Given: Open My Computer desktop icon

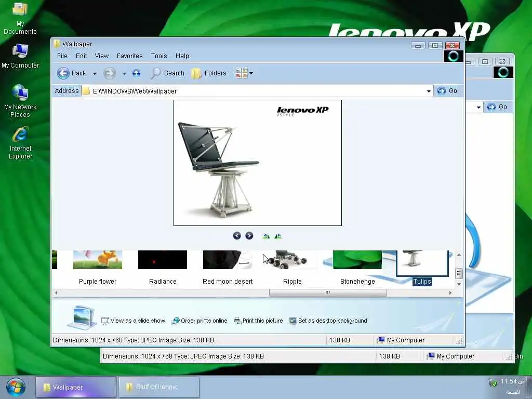Looking at the screenshot, I should (20, 56).
